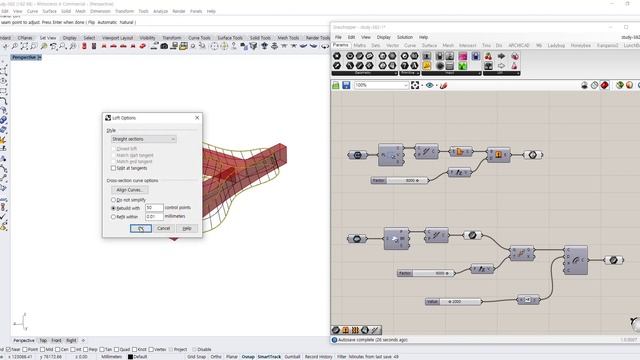Screen dimensions: 640x360
Task: Click Cancel in Loft Options dialog
Action: pos(163,229)
